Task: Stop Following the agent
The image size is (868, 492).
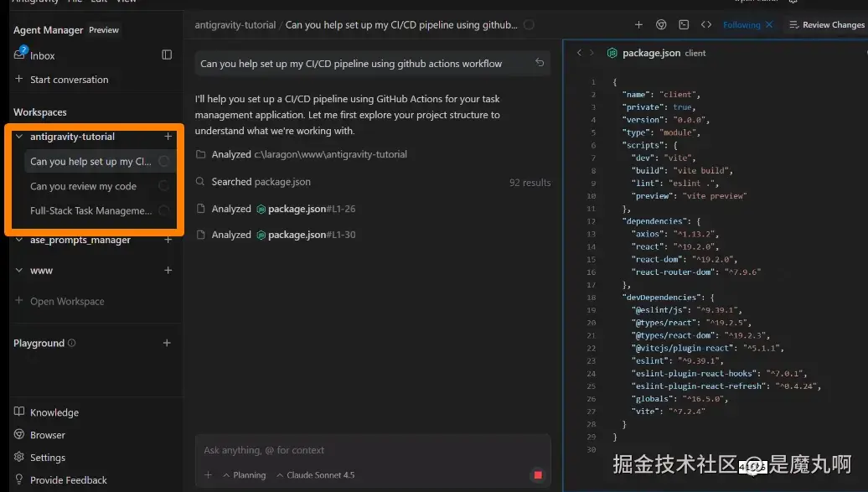Action: coord(769,24)
